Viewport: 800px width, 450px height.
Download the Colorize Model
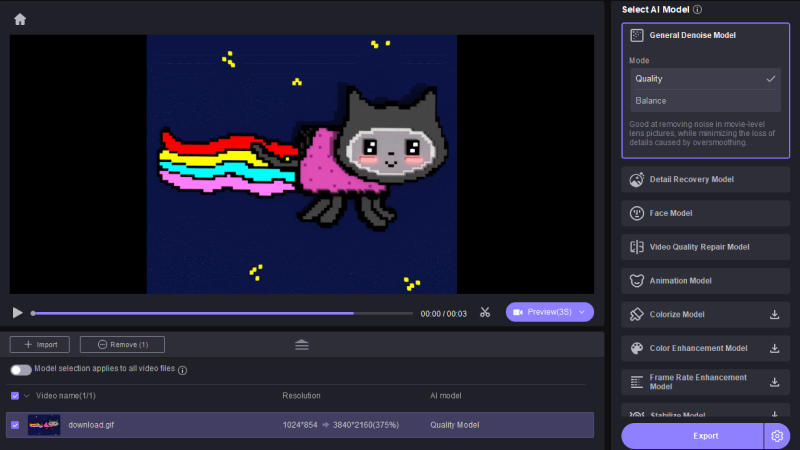[774, 315]
